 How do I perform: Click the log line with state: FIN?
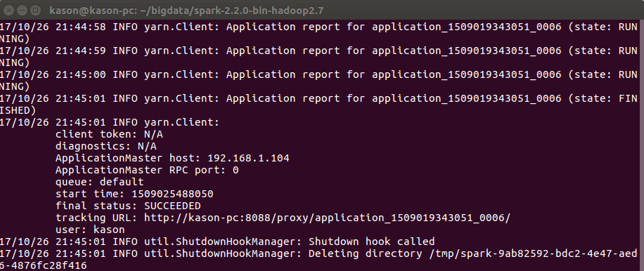click(318, 98)
